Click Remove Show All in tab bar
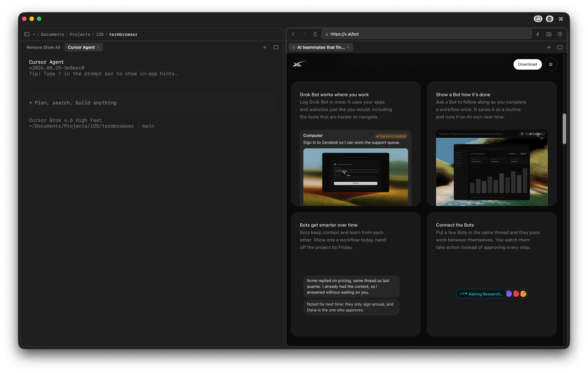Image resolution: width=588 pixels, height=373 pixels. click(43, 47)
